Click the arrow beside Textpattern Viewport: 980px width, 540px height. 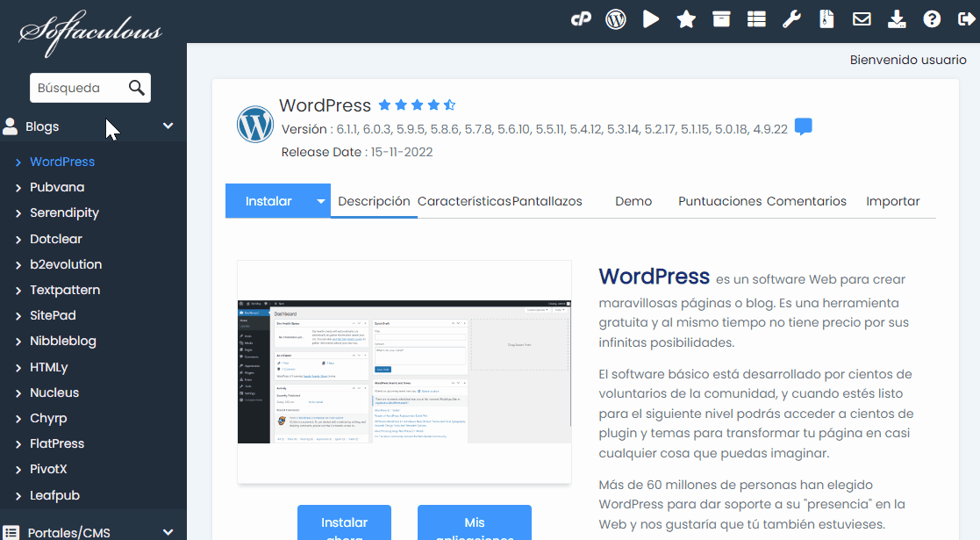[x=18, y=291]
